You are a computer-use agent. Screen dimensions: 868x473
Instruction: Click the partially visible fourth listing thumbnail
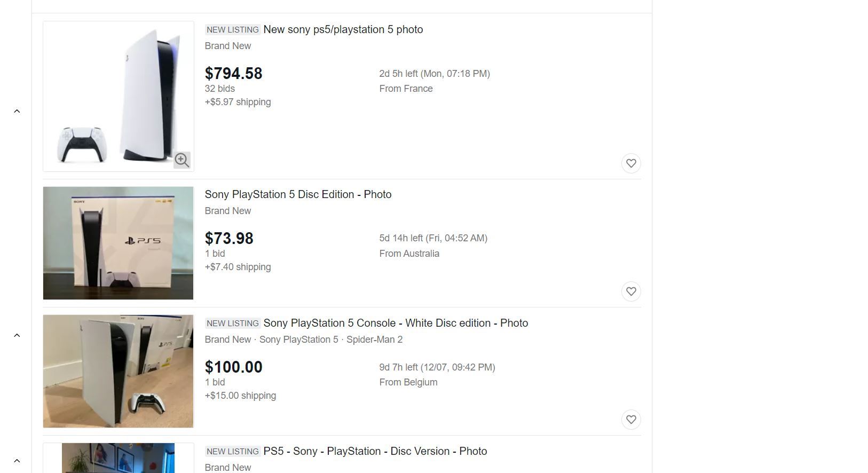[x=119, y=458]
